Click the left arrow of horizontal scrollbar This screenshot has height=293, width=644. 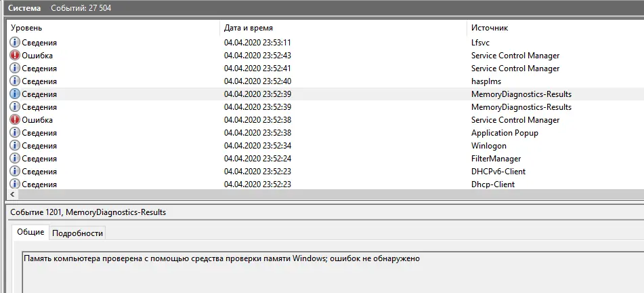pyautogui.click(x=12, y=194)
